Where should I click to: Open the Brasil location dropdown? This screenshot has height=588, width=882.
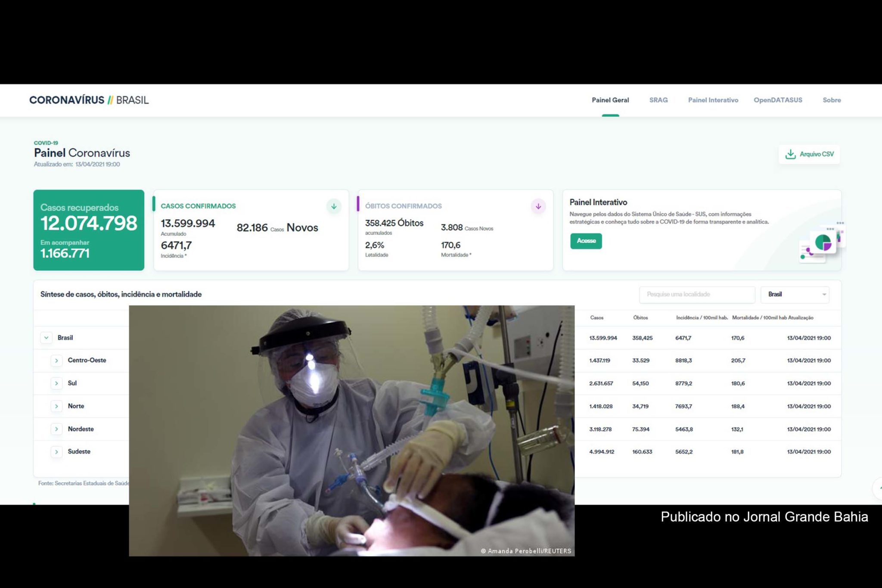coord(795,295)
